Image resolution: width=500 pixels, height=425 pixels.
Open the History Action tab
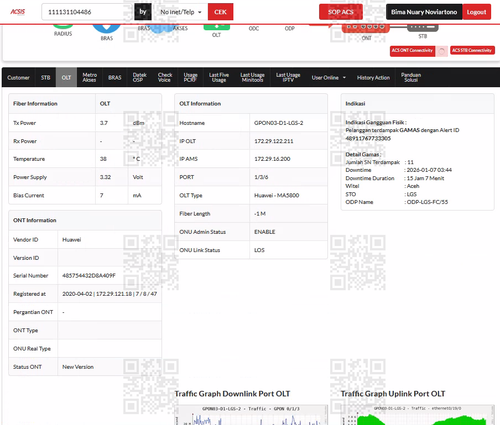373,78
